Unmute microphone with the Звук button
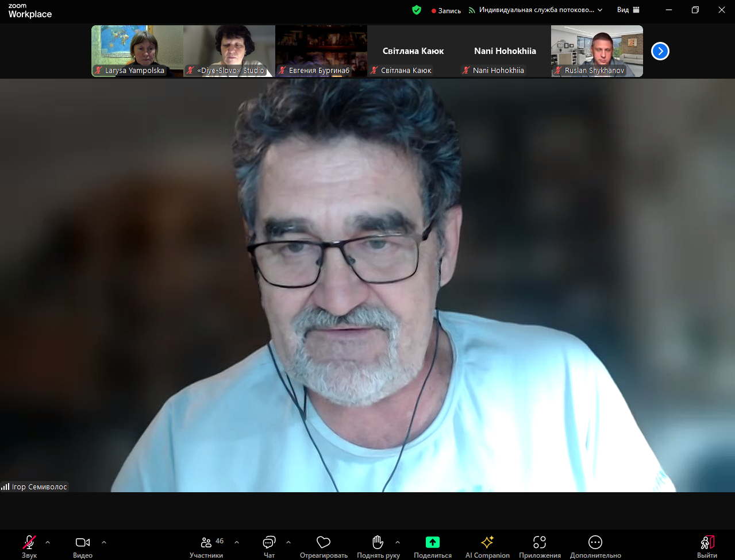The image size is (735, 560). tap(29, 546)
